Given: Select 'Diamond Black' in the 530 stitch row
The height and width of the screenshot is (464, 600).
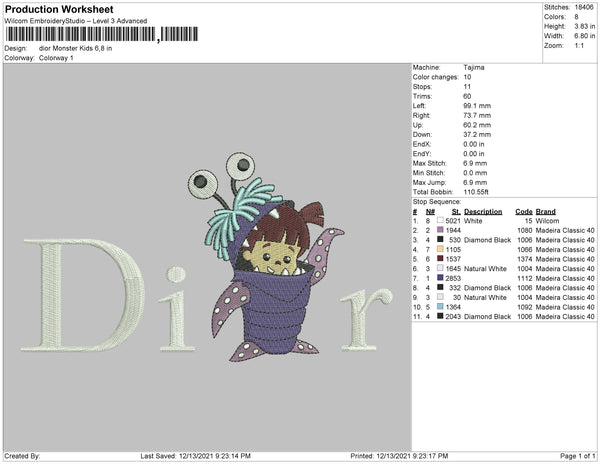Looking at the screenshot, I should [x=488, y=240].
